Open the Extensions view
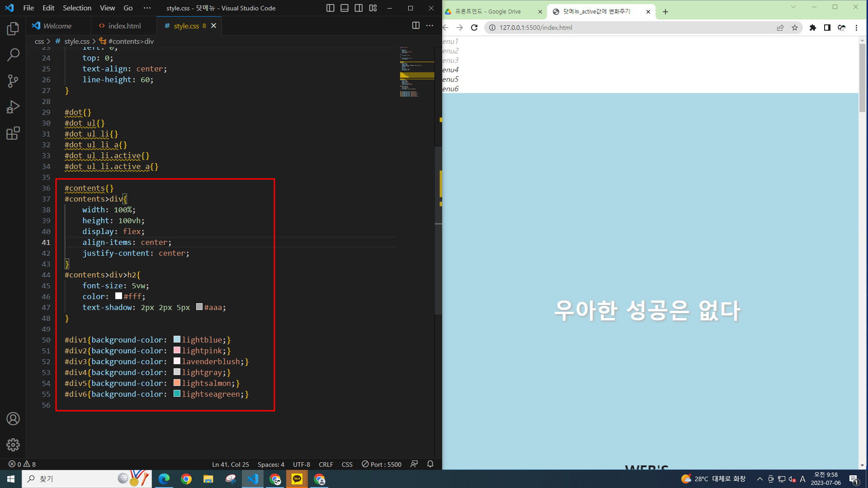The height and width of the screenshot is (488, 868). (13, 133)
